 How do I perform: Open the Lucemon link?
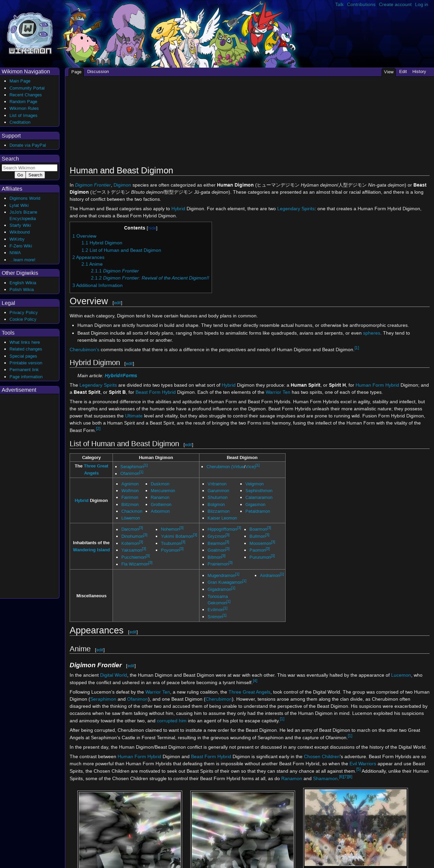pyautogui.click(x=401, y=675)
